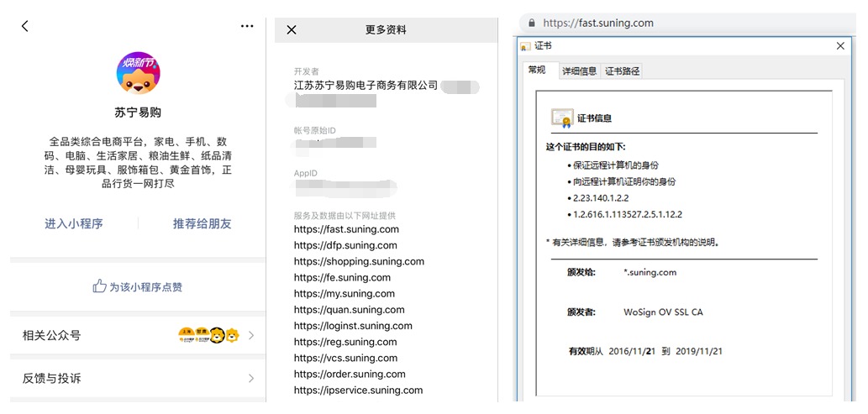Open the three-dots more options menu
Viewport: 868px width, 414px height.
click(247, 26)
